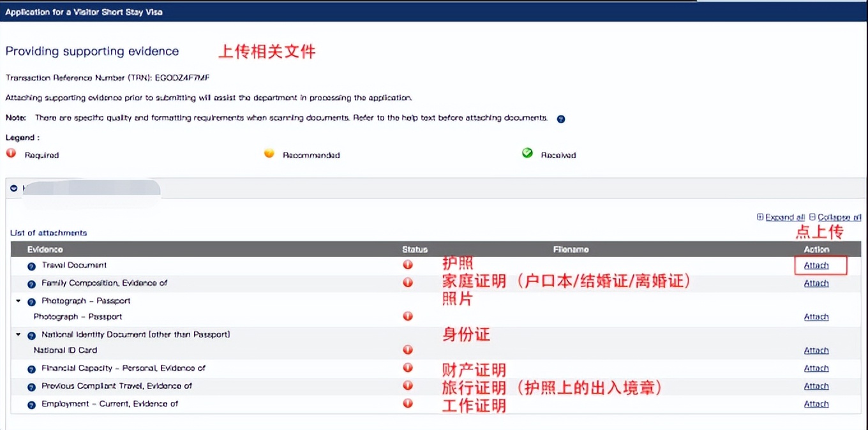Click the Evidence column header
Viewport: 868px width, 430px height.
click(45, 249)
